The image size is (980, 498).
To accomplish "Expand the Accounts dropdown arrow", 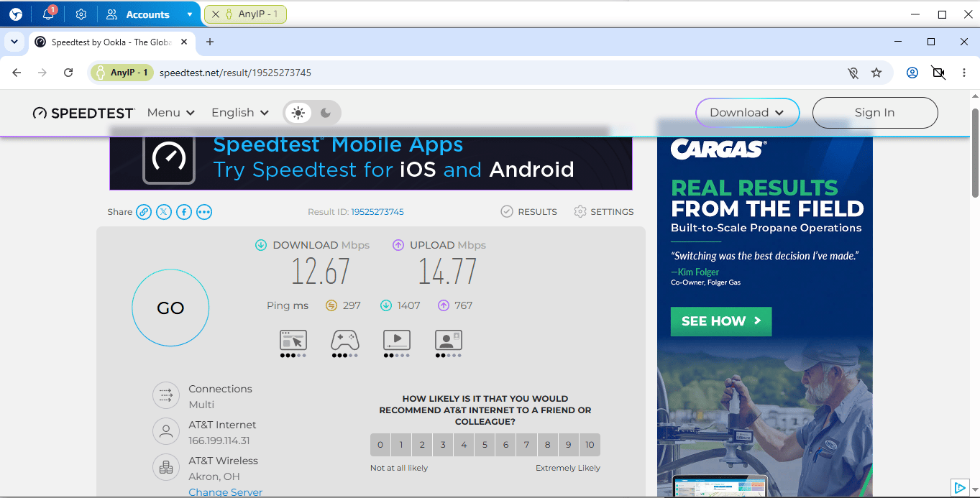I will tap(190, 14).
